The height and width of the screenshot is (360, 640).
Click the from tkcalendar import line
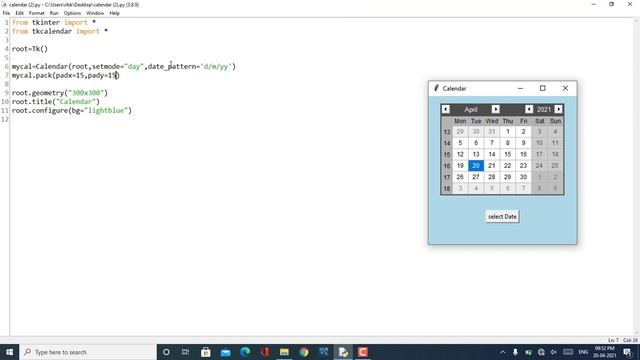(60, 31)
